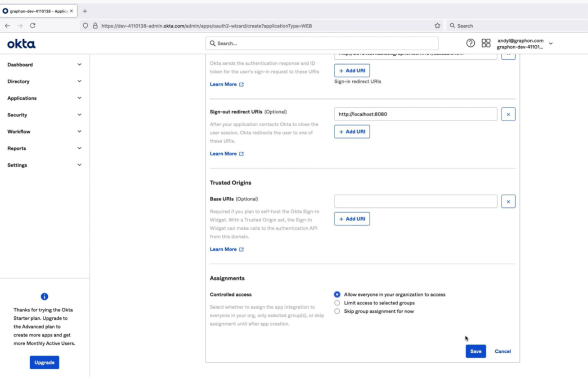Expand the Applications menu chevron
Screen dimensions: 588x377
[80, 98]
